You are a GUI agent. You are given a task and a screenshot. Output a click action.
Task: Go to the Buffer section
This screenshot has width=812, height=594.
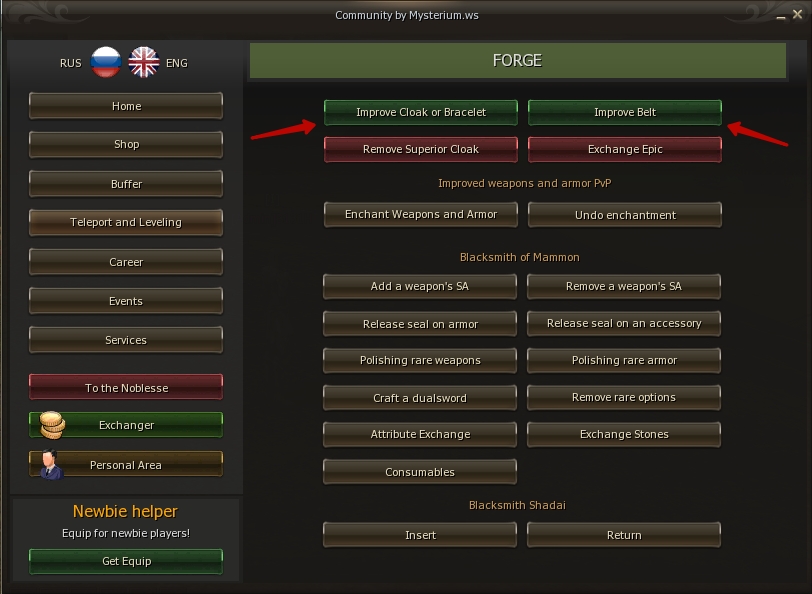click(x=126, y=184)
